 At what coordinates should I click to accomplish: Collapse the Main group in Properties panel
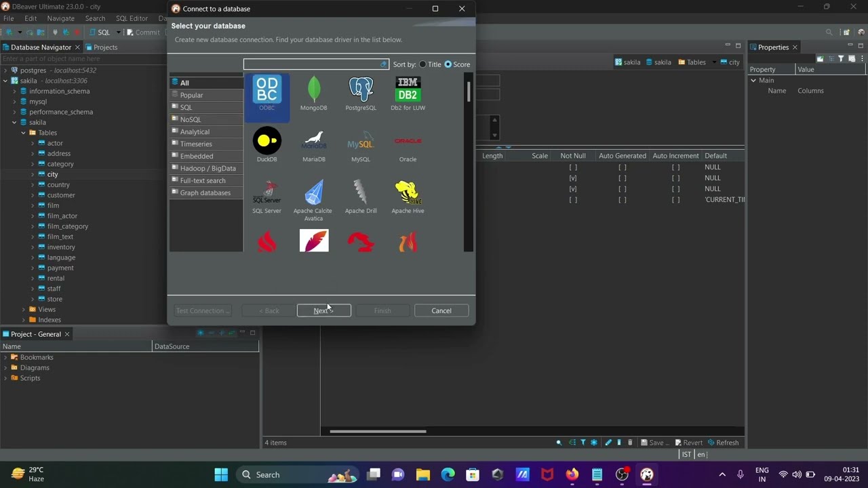(x=753, y=80)
